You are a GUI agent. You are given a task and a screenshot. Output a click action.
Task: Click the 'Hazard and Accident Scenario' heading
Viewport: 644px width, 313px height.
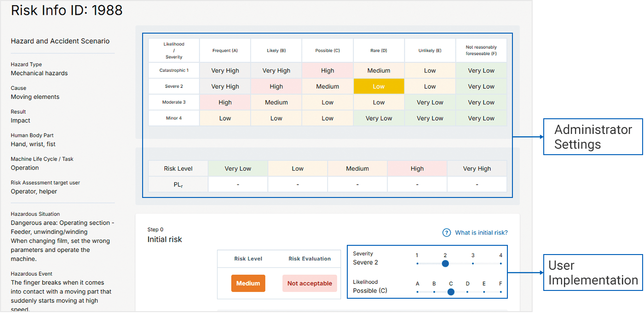[x=60, y=41]
